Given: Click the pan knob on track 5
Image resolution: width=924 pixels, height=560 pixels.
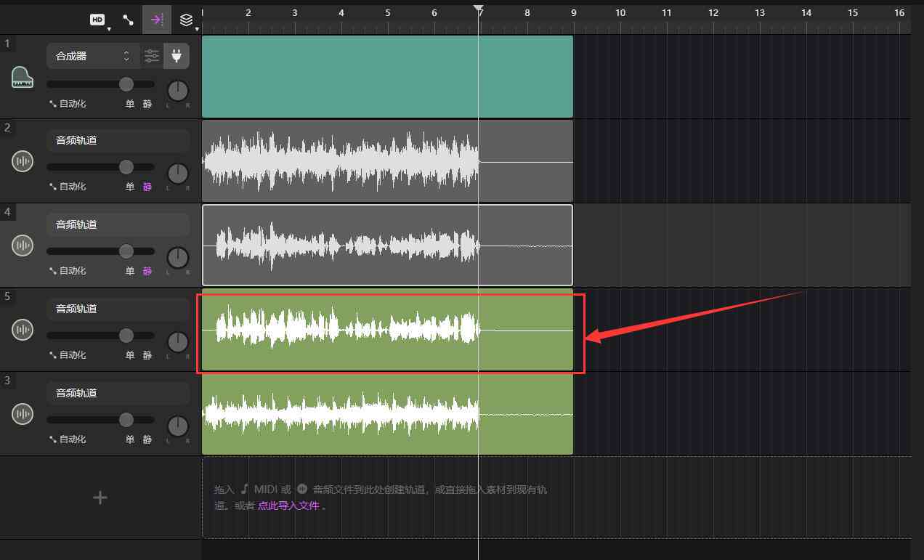Looking at the screenshot, I should point(177,342).
